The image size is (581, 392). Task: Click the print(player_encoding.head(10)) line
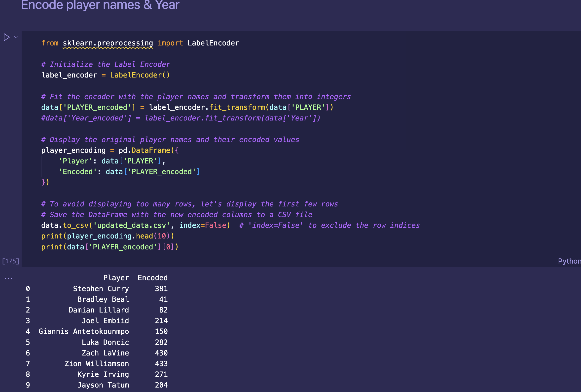tap(108, 236)
